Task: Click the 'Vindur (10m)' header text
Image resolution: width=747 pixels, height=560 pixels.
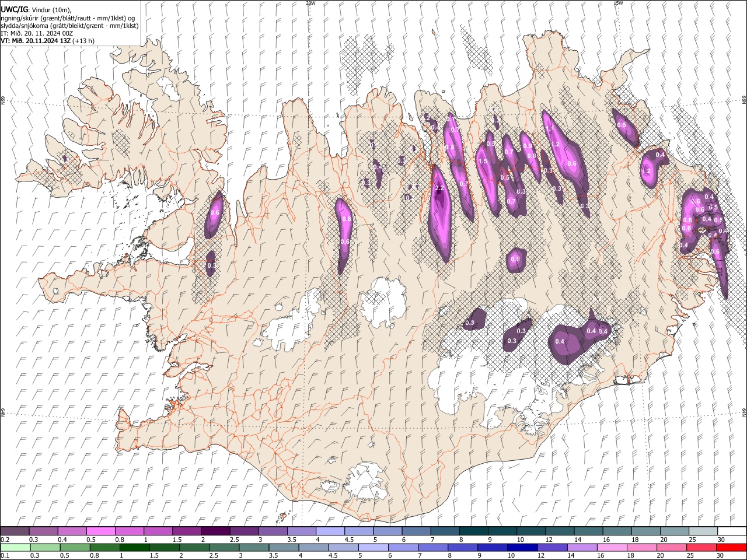Action: coord(51,10)
